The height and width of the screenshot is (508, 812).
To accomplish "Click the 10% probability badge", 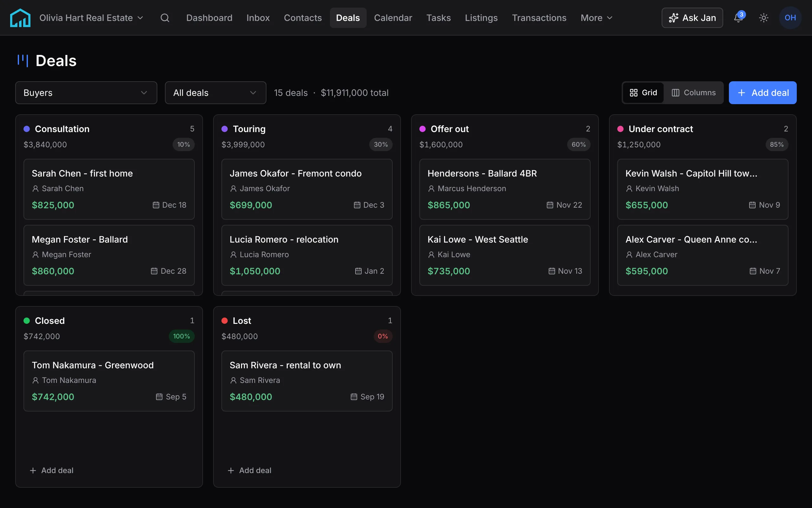I will point(184,144).
